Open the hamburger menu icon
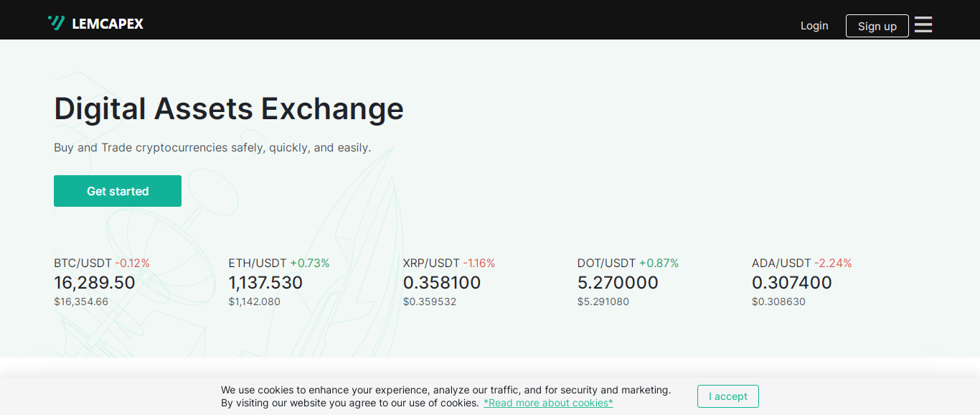The width and height of the screenshot is (980, 415). point(923,25)
